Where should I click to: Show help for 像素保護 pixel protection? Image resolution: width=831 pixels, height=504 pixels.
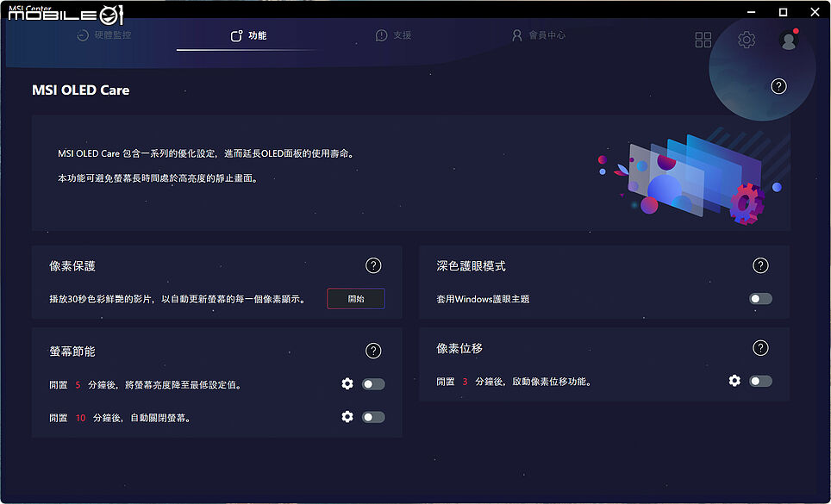pos(373,265)
